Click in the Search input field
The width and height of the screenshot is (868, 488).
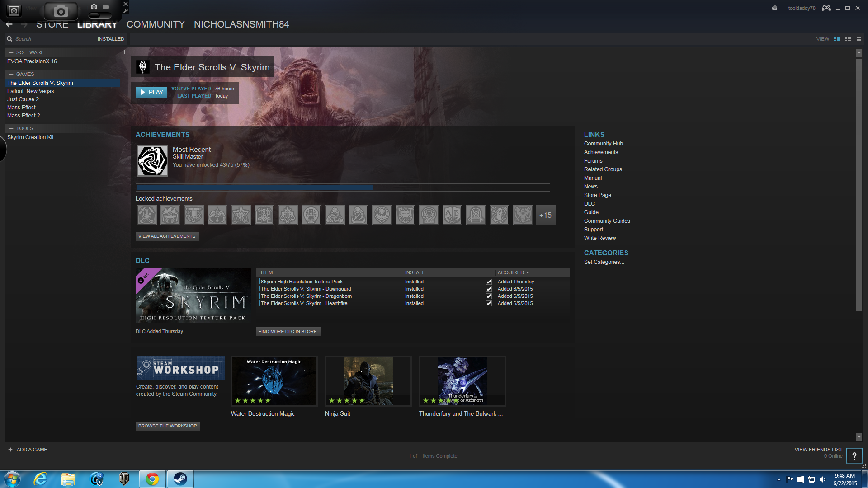(x=50, y=39)
